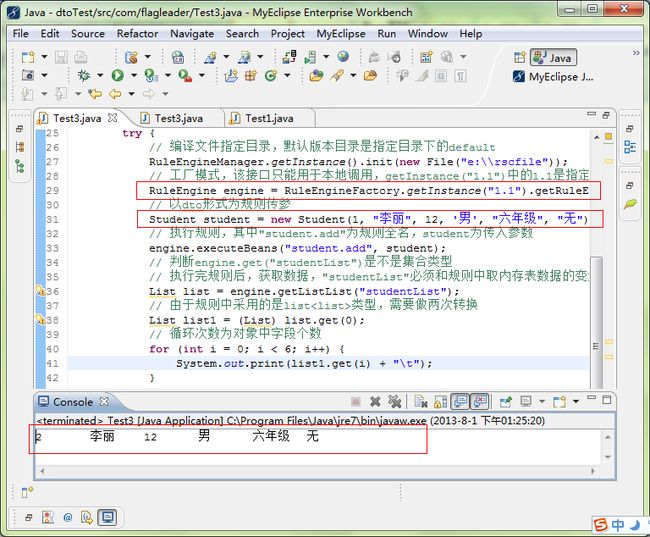Toggle Block Selection Mode icon
650x537 pixels.
pyautogui.click(x=441, y=75)
